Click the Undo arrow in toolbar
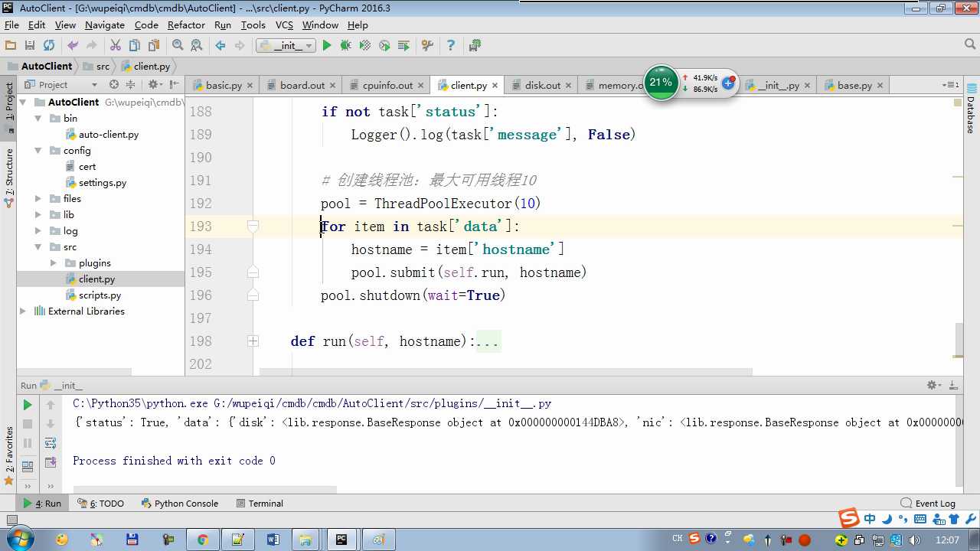980x551 pixels. pos(73,46)
